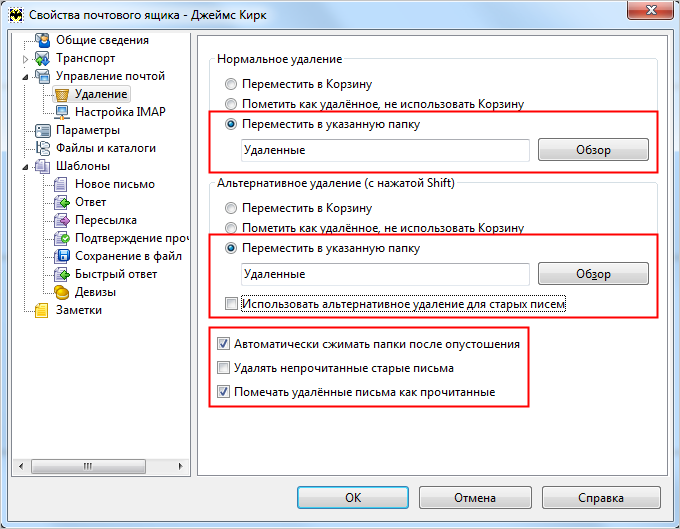Image resolution: width=680 pixels, height=529 pixels.
Task: Click the Заметки notes icon
Action: pos(42,310)
